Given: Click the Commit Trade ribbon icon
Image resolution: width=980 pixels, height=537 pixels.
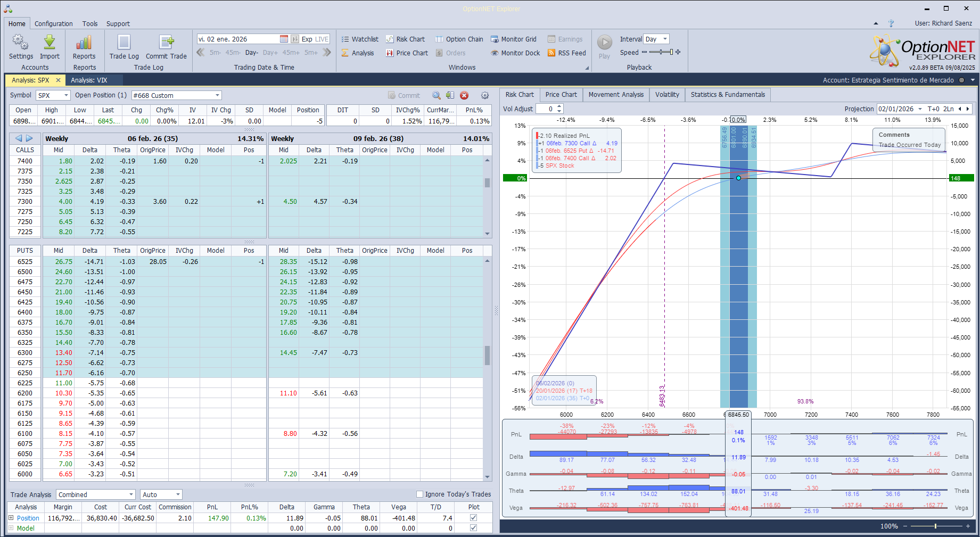Looking at the screenshot, I should click(x=166, y=47).
